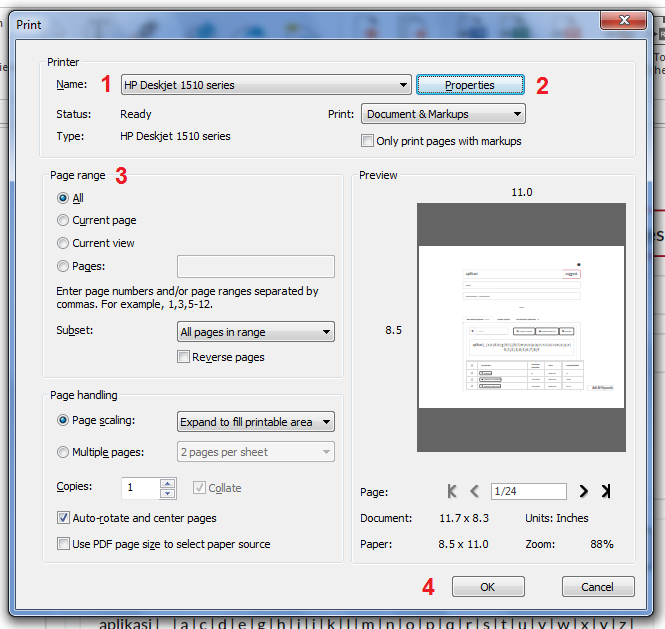
Task: Tick the Reverse pages checkbox
Action: click(x=183, y=357)
